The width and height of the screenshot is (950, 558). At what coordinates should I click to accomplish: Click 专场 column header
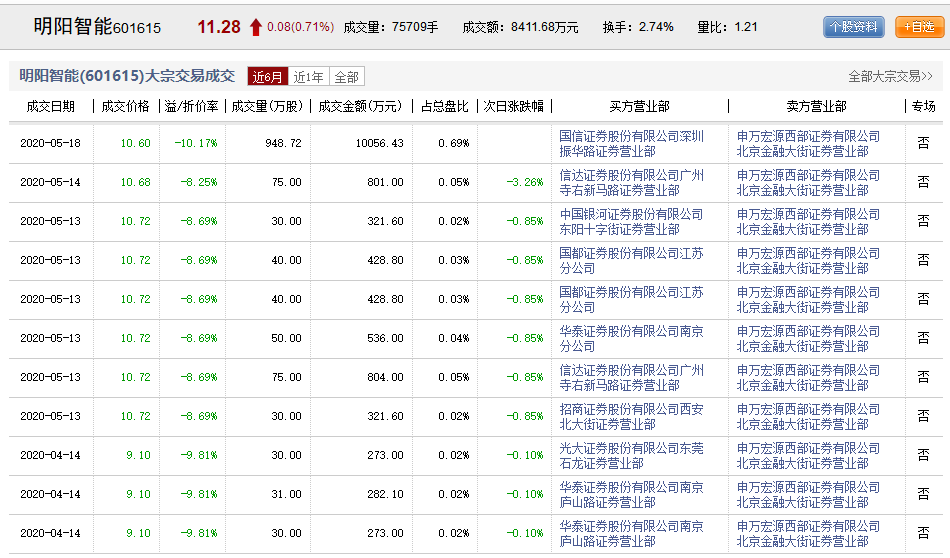(923, 107)
